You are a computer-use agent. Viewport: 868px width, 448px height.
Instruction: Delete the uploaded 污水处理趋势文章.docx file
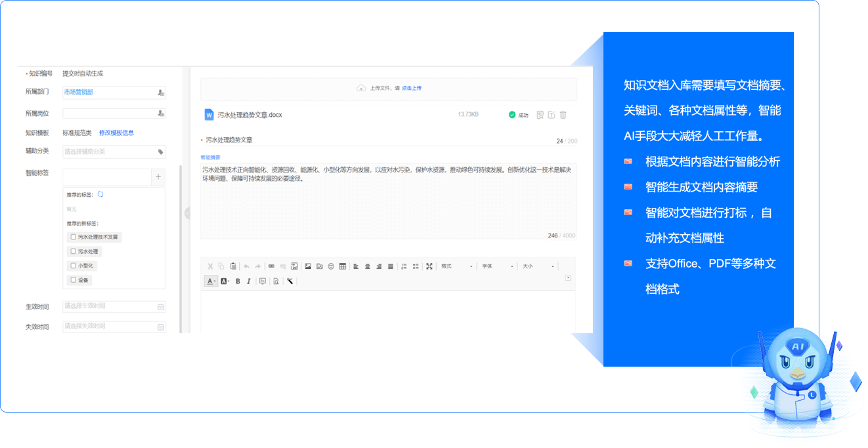point(563,115)
